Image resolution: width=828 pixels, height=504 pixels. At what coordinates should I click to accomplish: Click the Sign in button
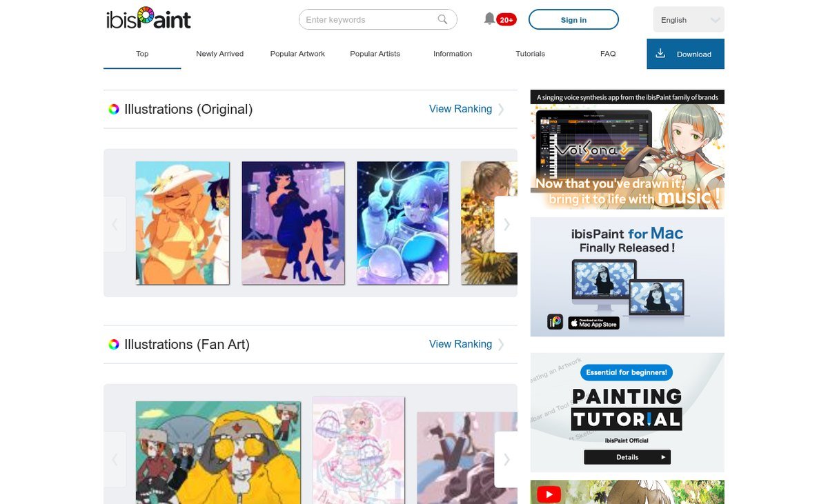tap(573, 20)
